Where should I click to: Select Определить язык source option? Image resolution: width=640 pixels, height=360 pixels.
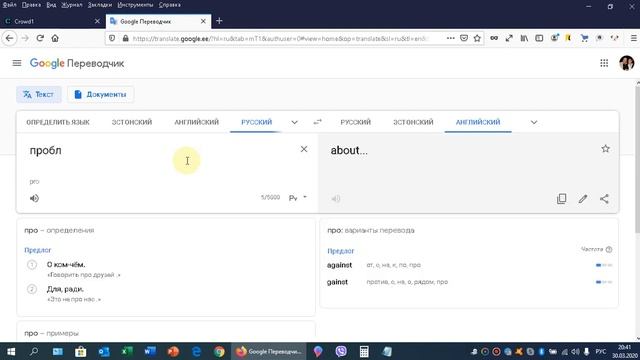(x=58, y=122)
